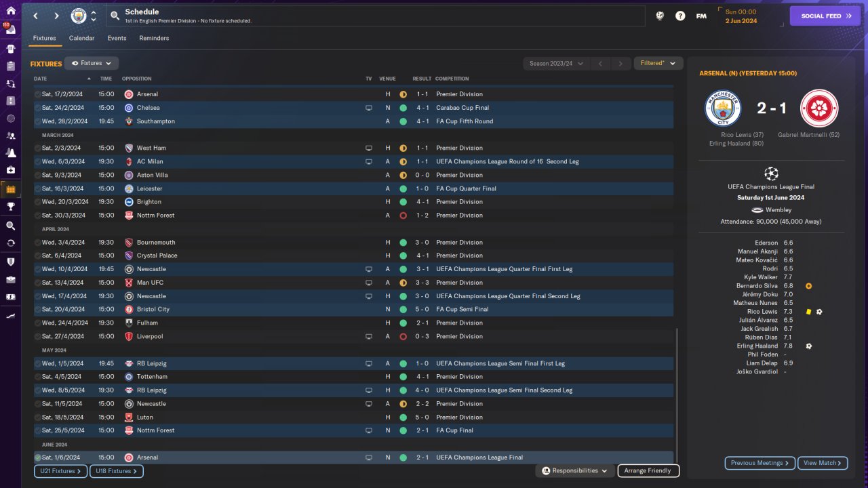Go back with the left arrow navigation icon
868x488 pixels.
(36, 16)
